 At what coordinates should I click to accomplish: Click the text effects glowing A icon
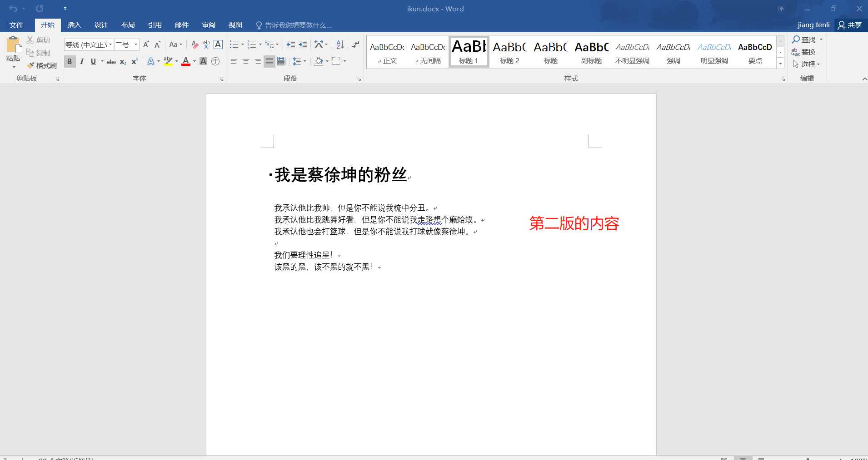(151, 61)
